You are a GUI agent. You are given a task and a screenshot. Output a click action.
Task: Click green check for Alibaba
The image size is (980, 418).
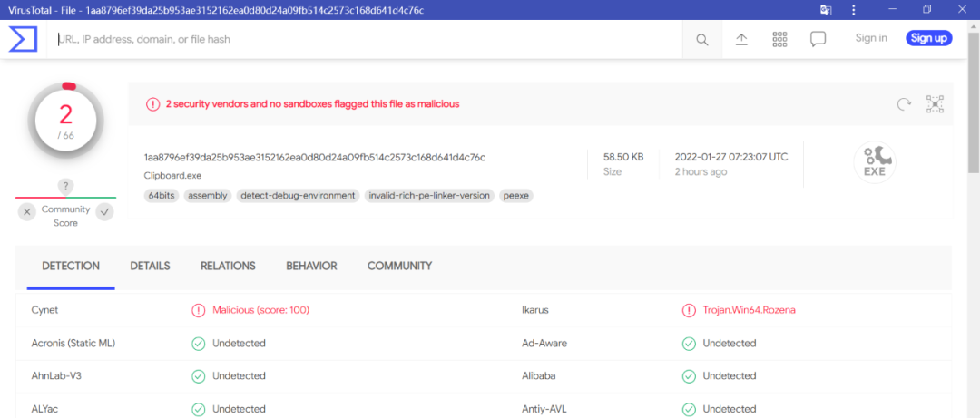(x=689, y=376)
